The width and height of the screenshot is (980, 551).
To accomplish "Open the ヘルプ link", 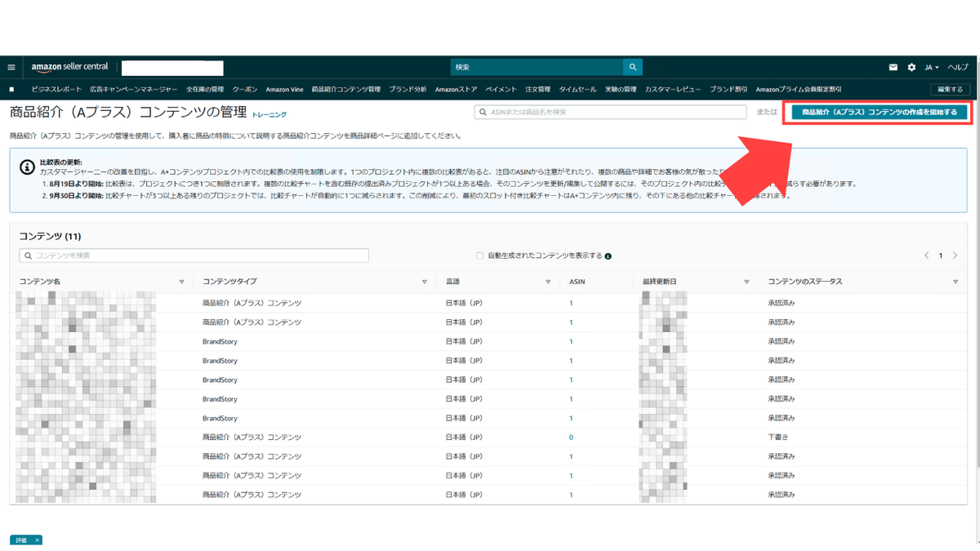I will coord(958,68).
